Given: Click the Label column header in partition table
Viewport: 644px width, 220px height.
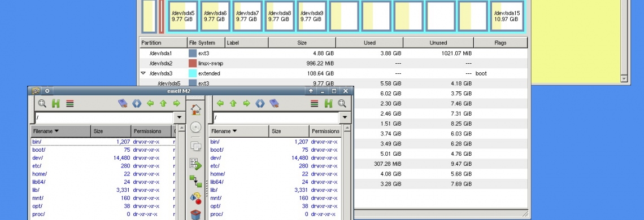Looking at the screenshot, I should pos(247,43).
